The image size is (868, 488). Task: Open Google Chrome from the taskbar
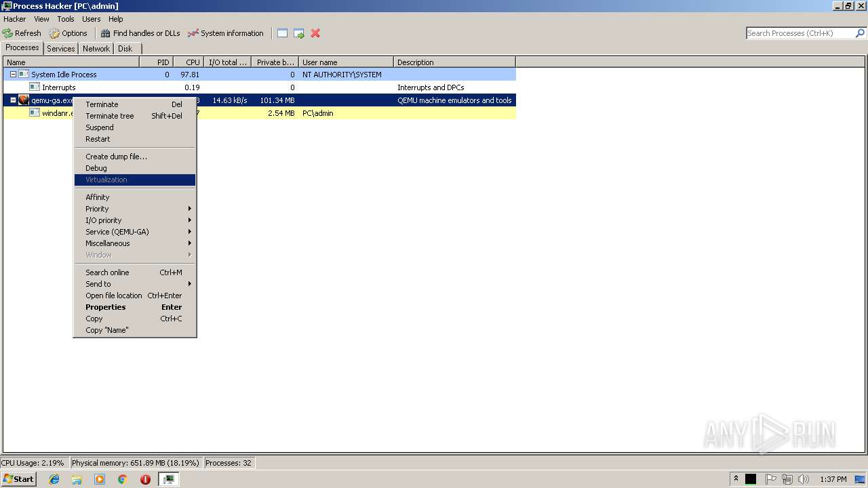point(123,479)
